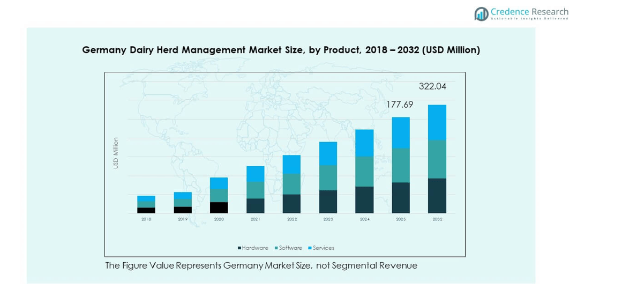Click the 2018 x-axis year label
This screenshot has width=644, height=304.
[x=146, y=219]
